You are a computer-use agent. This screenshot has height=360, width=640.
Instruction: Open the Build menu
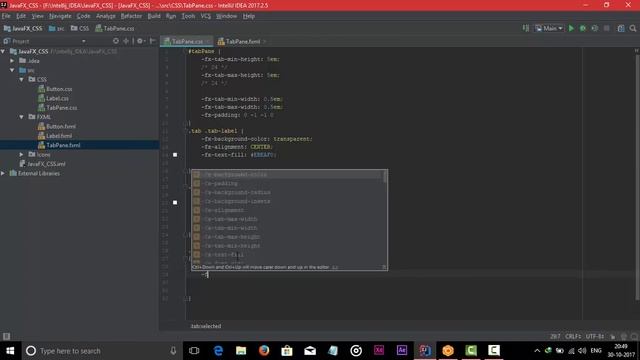click(x=154, y=16)
